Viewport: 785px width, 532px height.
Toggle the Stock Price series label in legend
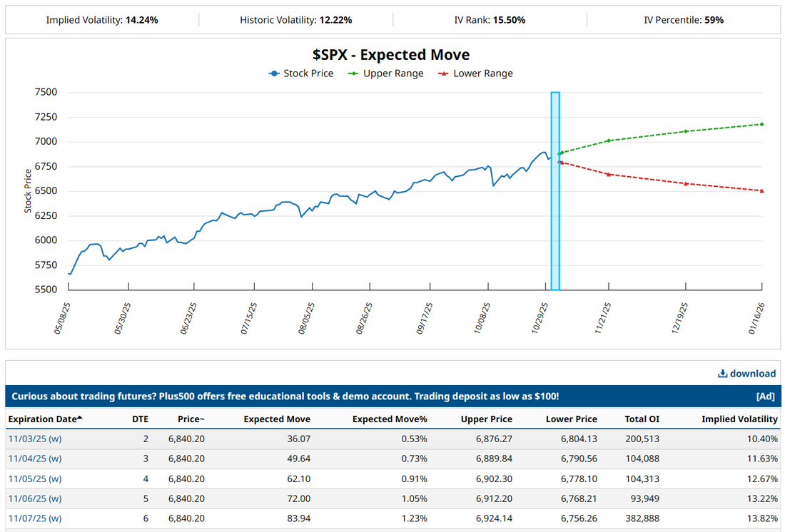click(308, 73)
